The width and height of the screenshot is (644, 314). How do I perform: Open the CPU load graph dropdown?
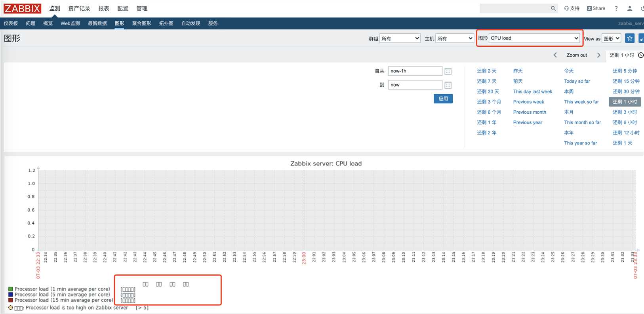coord(535,38)
